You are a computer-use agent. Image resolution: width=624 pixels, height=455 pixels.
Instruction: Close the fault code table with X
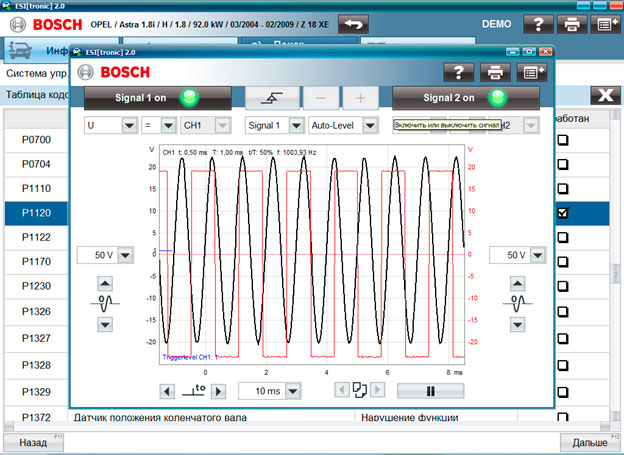[x=603, y=95]
